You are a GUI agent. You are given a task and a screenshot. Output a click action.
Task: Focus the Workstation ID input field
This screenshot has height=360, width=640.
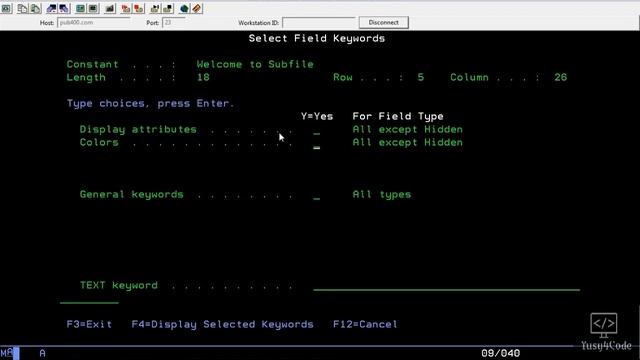point(319,22)
